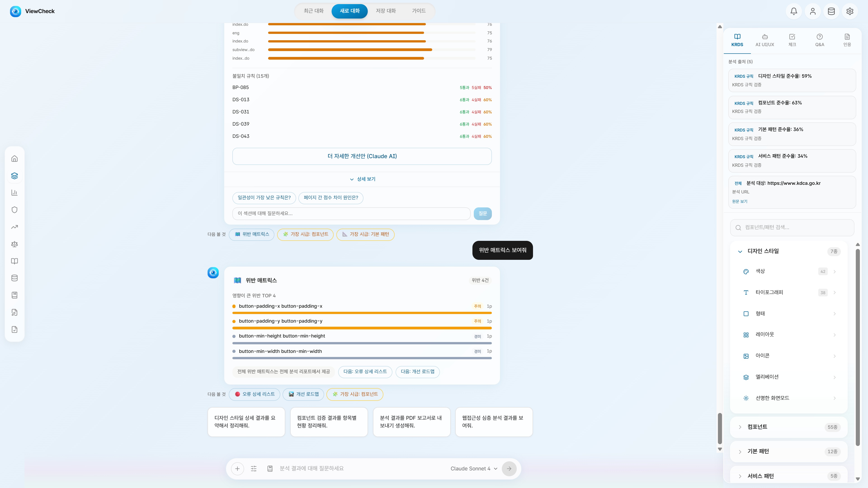Open the document edit icon in sidebar
This screenshot has width=868, height=488.
[x=14, y=312]
